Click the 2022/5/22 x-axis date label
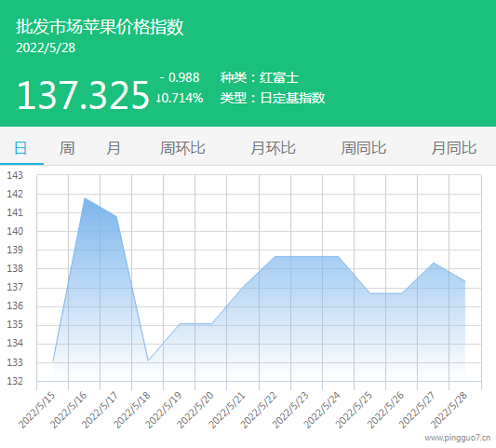Screen dimensions: 496x448 pyautogui.click(x=259, y=411)
